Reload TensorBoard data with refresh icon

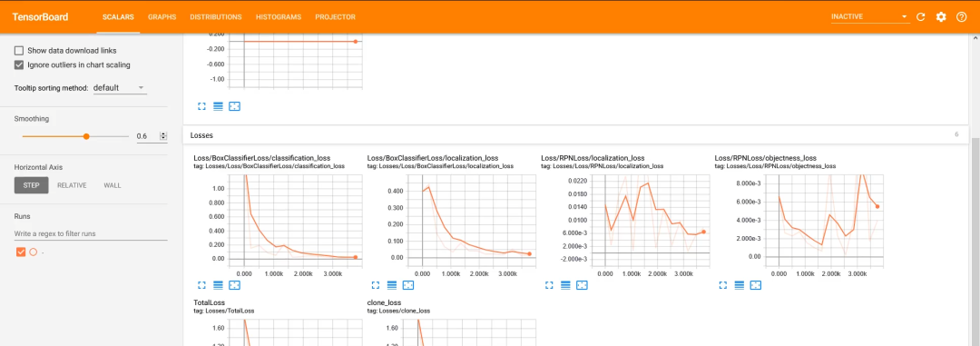coord(920,17)
